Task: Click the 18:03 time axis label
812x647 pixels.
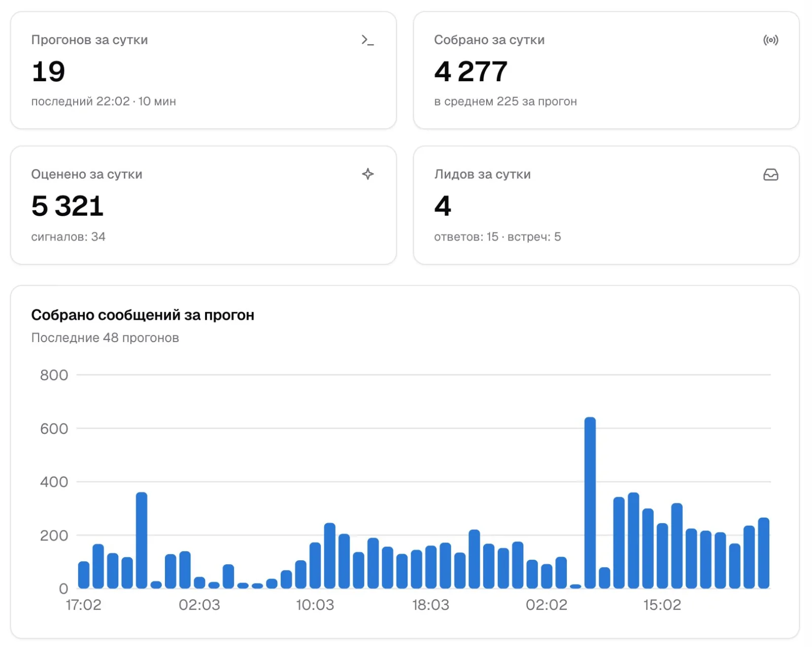Action: click(x=430, y=605)
